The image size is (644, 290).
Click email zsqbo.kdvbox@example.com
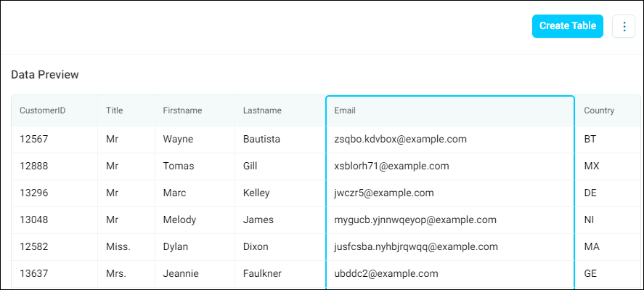pos(401,140)
